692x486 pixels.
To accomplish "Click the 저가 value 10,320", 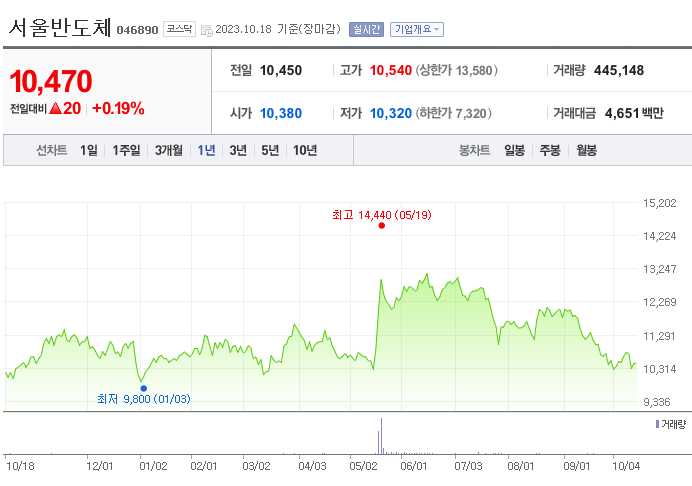I will (391, 113).
